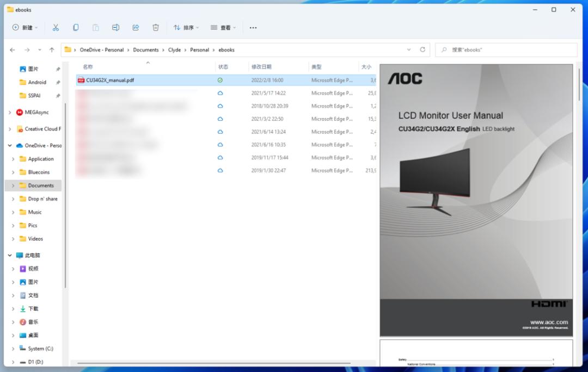This screenshot has width=588, height=372.
Task: Collapse OneDrive - Personal tree node
Action: pyautogui.click(x=10, y=145)
